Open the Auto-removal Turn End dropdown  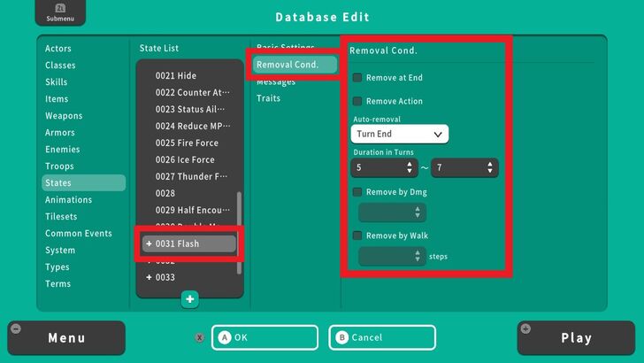[399, 134]
